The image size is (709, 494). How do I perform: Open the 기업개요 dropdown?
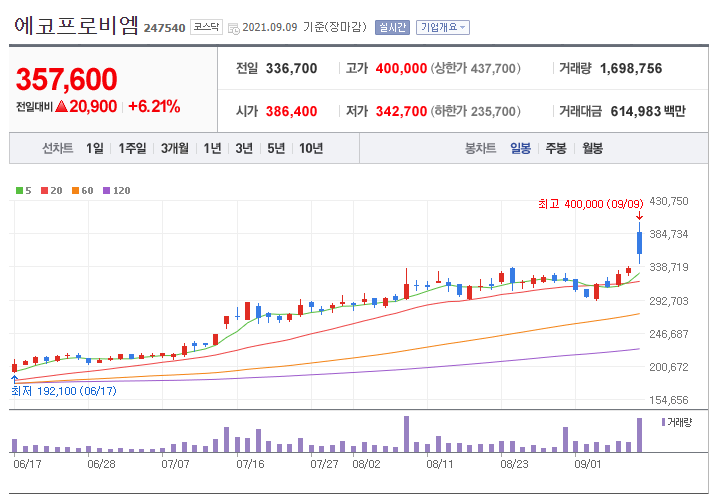[443, 28]
